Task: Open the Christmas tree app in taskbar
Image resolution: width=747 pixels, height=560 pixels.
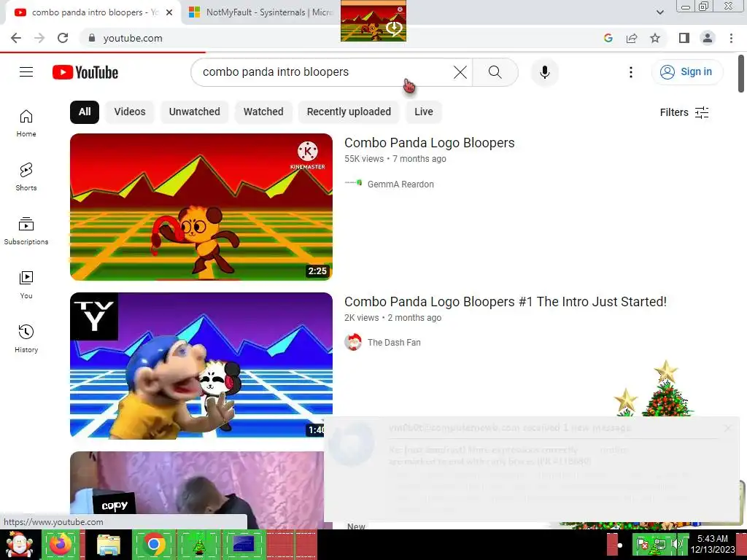Action: [x=198, y=544]
